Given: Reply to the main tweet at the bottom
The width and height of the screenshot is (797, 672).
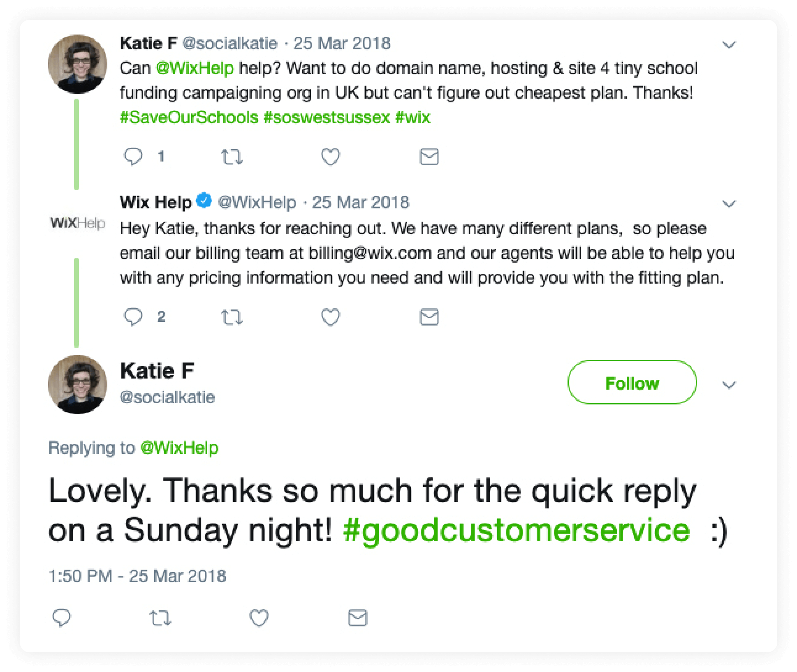Looking at the screenshot, I should tap(62, 618).
